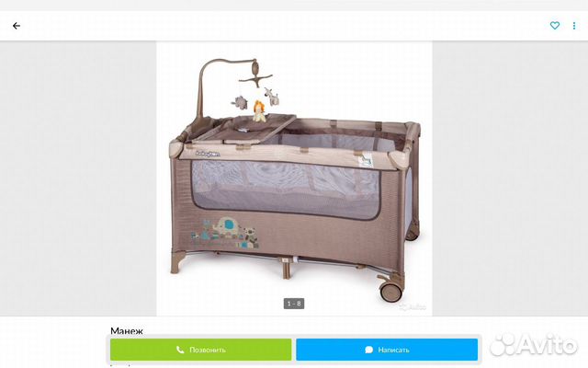Add listing to favorites with heart icon
This screenshot has height=368, width=588.
[555, 26]
